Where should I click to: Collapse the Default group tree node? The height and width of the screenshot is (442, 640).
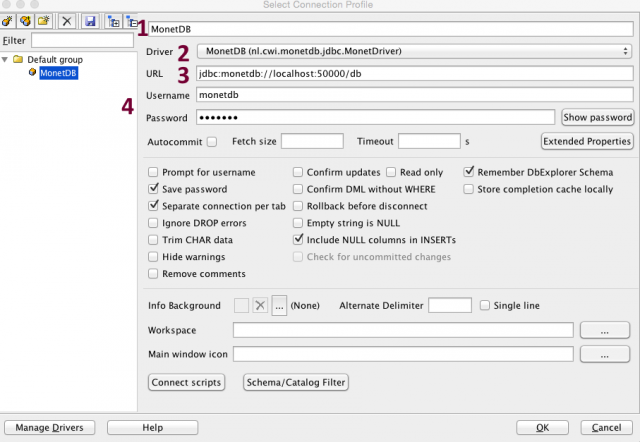coord(7,59)
